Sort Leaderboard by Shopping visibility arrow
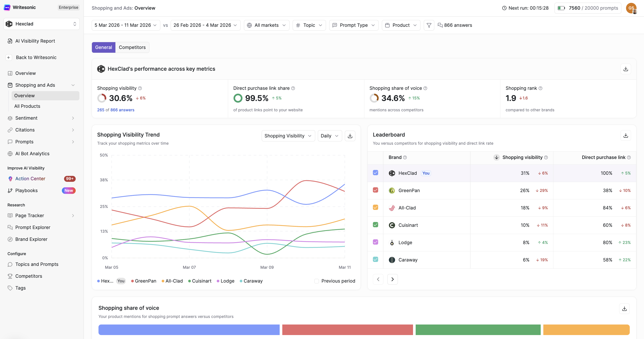This screenshot has height=339, width=644. (x=496, y=157)
